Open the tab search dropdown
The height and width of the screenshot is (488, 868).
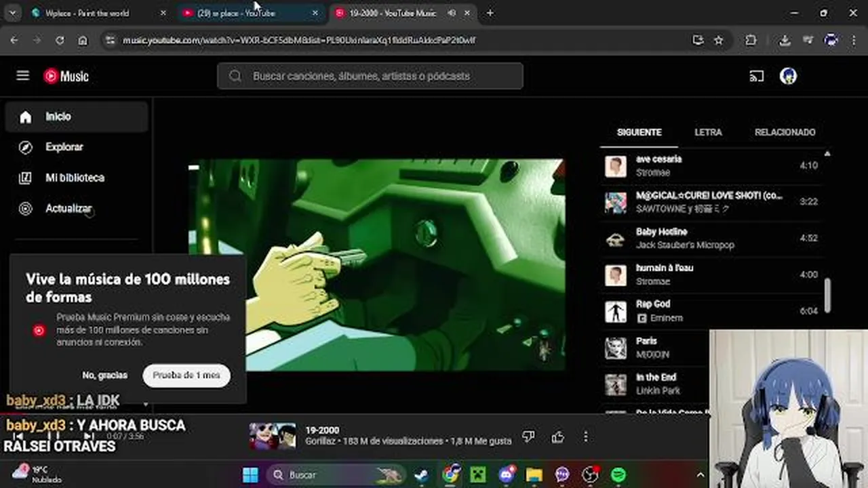tap(13, 13)
